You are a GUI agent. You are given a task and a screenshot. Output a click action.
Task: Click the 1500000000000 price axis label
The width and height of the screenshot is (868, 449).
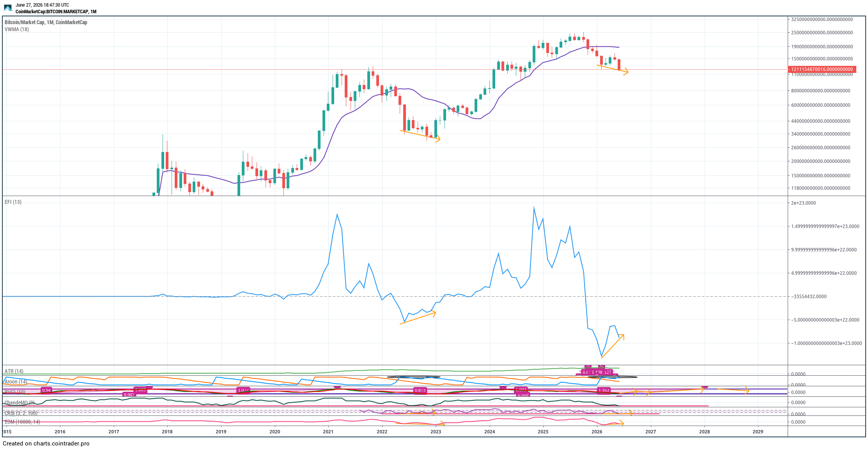822,58
